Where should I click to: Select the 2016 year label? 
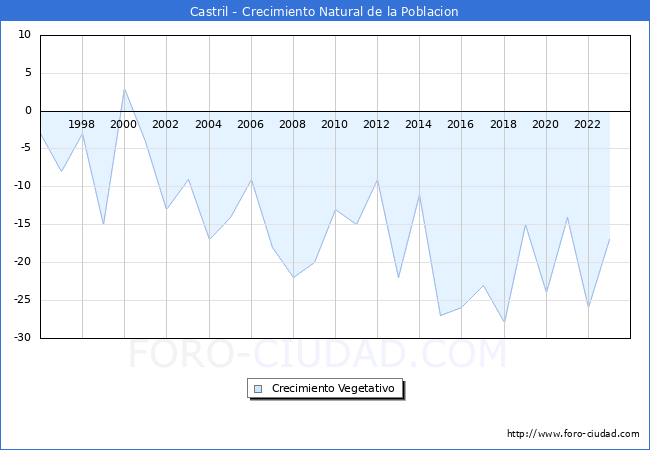tap(460, 125)
